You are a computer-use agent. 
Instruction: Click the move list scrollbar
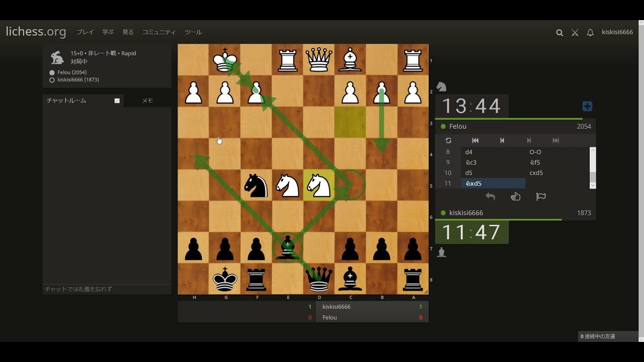pos(593,168)
